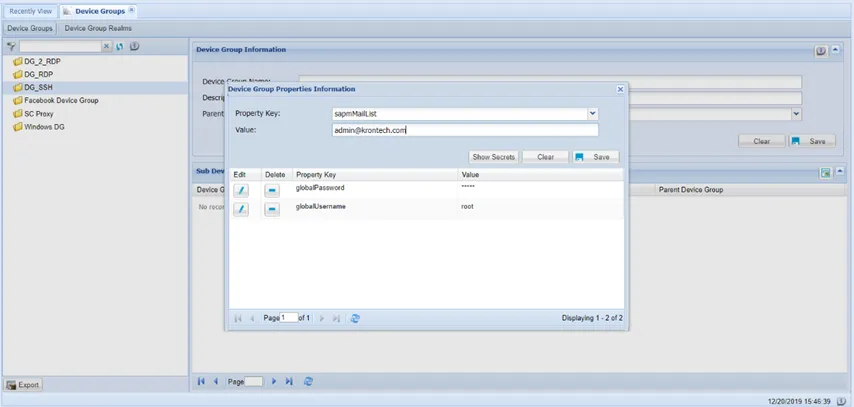Edit the globalUsername property

pos(241,210)
